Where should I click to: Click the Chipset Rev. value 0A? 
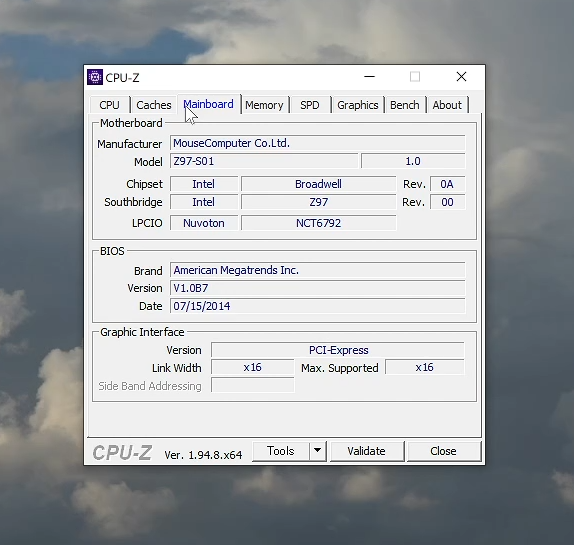coord(447,184)
